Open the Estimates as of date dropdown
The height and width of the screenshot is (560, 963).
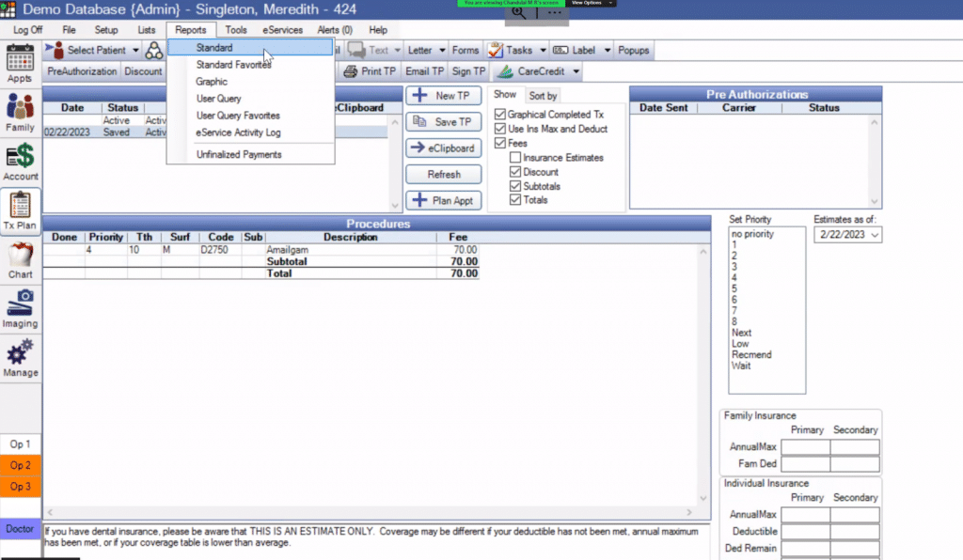[x=875, y=235]
